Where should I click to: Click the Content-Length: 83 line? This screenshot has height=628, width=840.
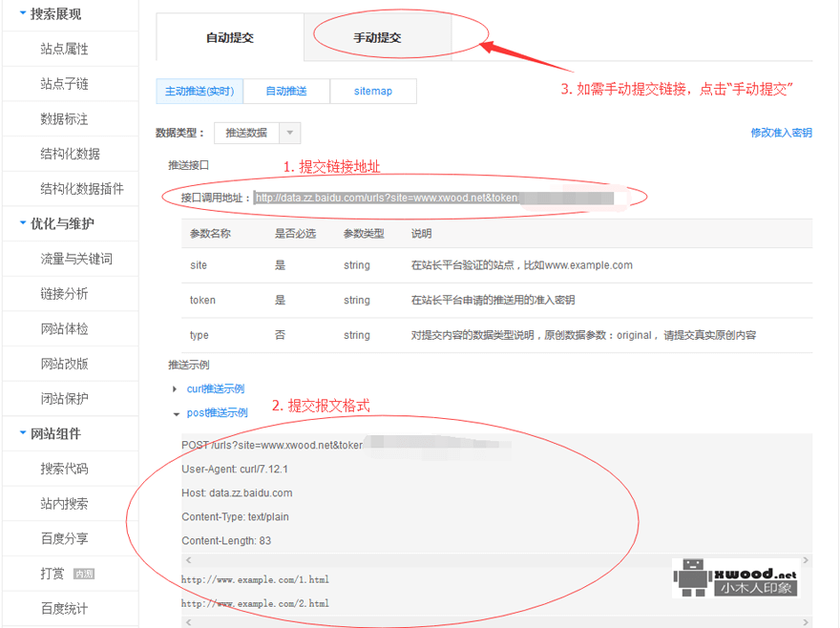(x=226, y=540)
